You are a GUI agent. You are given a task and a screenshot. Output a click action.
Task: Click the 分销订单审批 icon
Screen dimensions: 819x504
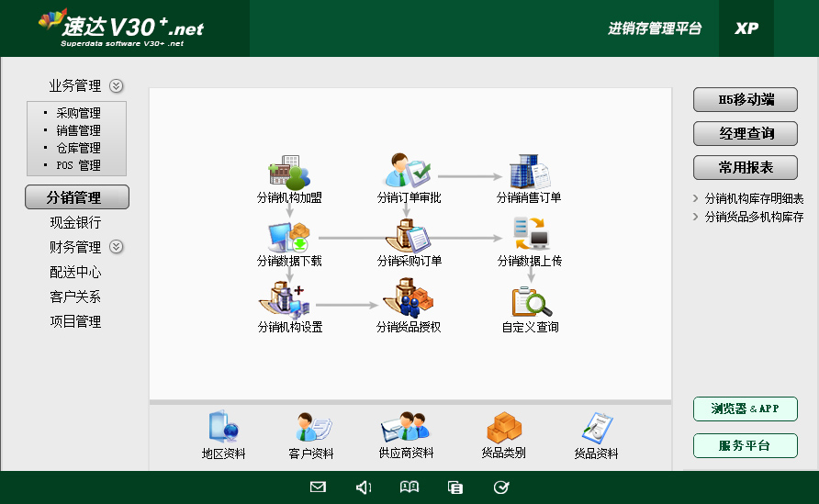pyautogui.click(x=409, y=174)
